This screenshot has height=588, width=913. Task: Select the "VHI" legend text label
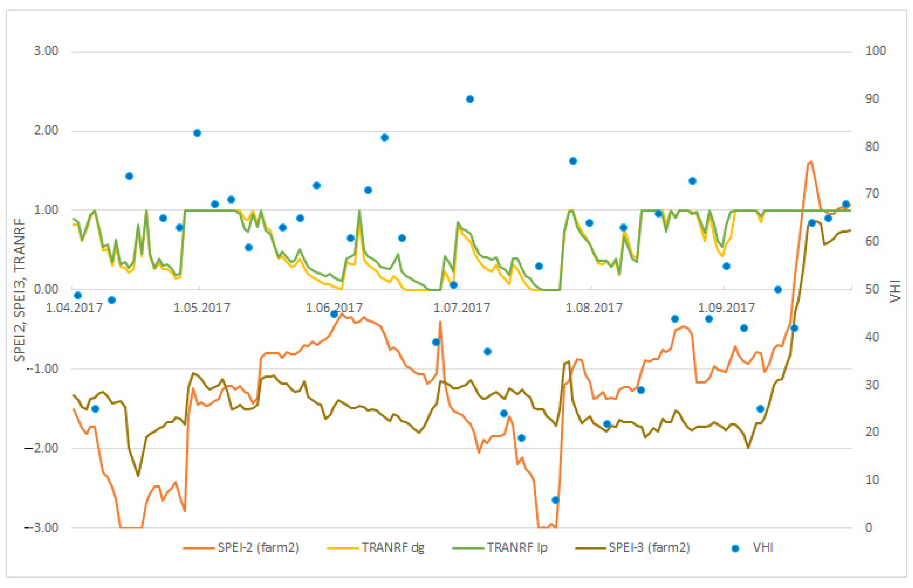pos(763,547)
